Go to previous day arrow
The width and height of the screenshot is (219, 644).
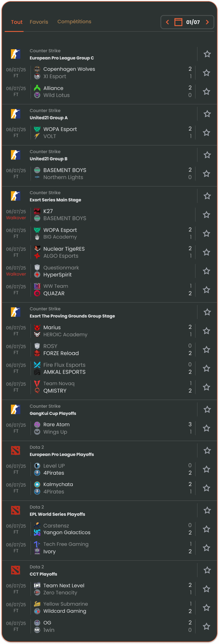pos(167,22)
